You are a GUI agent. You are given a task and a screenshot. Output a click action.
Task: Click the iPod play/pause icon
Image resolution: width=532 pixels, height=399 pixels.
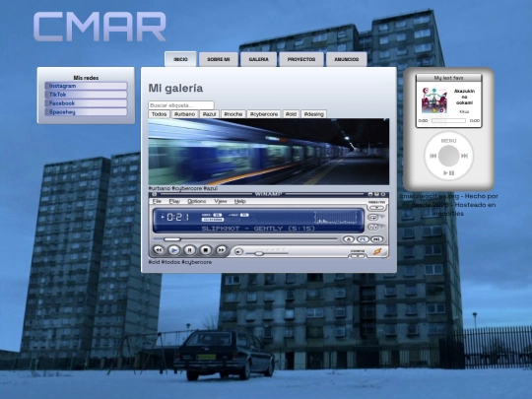point(449,173)
